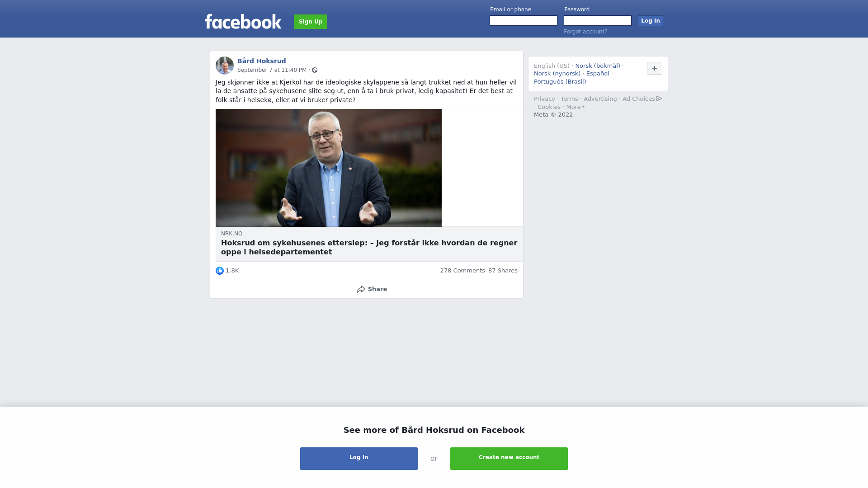
Task: Select Español language
Action: click(x=598, y=74)
